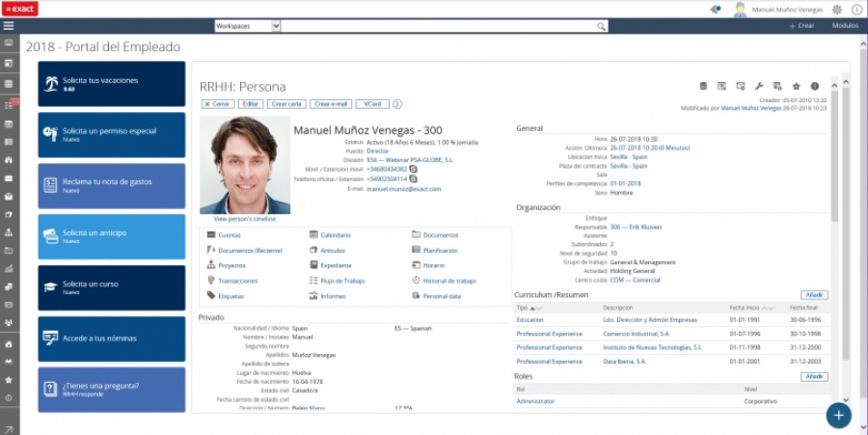This screenshot has width=868, height=435.
Task: Open the Módulos menu
Action: (844, 26)
